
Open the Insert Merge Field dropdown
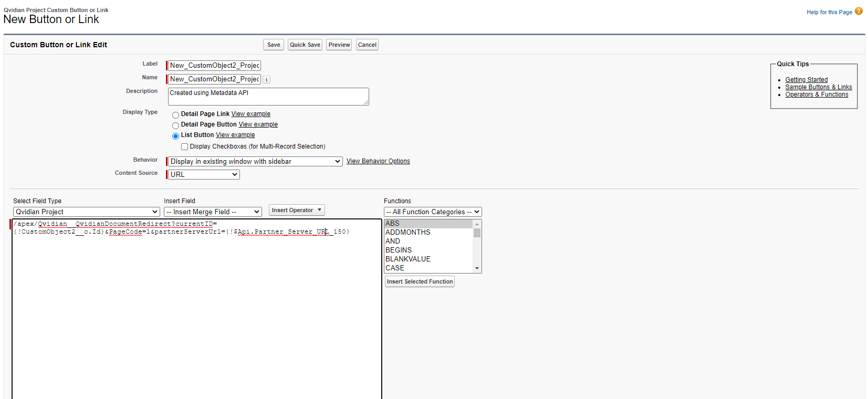pyautogui.click(x=213, y=212)
